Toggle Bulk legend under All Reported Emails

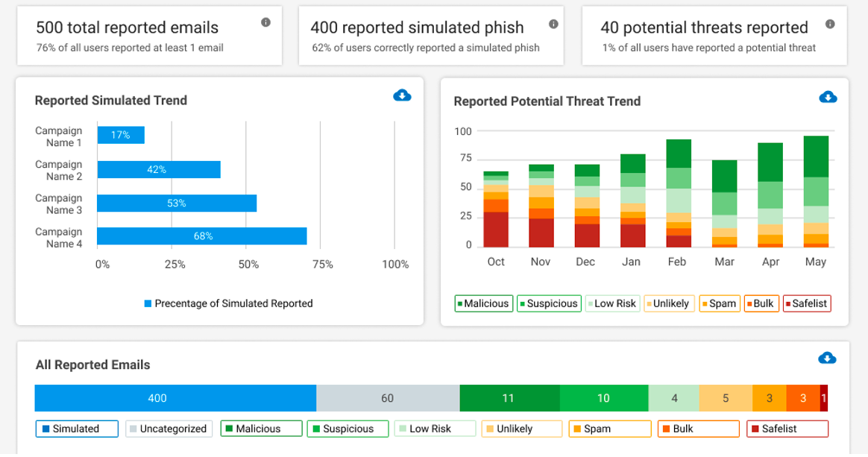699,429
